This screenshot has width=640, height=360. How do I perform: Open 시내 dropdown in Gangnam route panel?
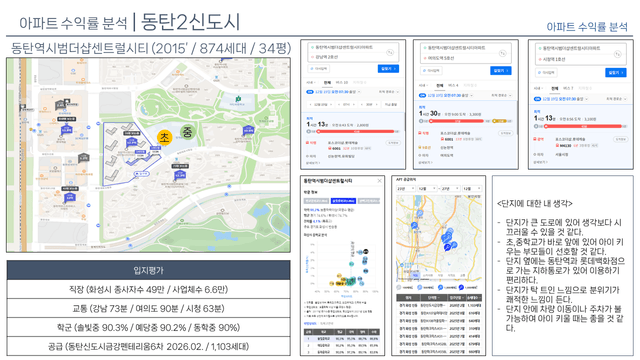pos(311,82)
